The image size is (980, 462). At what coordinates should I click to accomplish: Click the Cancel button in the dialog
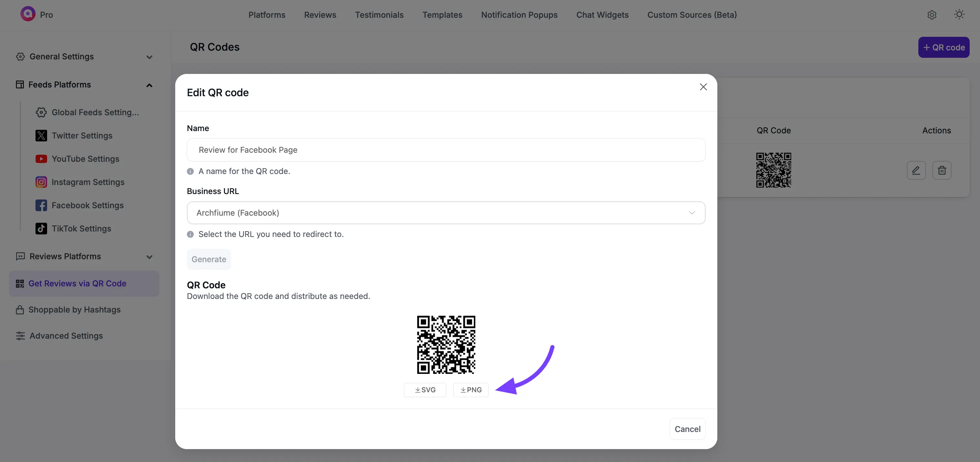[x=687, y=428]
